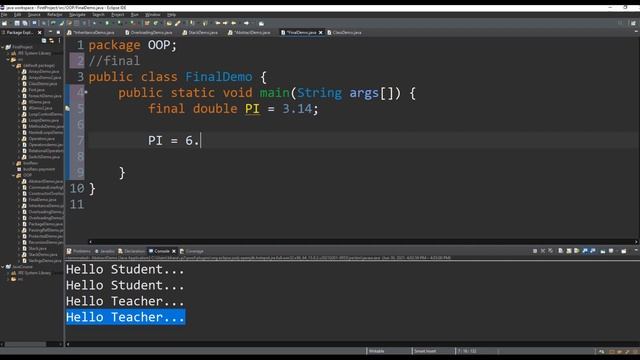Switch to the Problems view tab
640x360 pixels.
pos(79,251)
